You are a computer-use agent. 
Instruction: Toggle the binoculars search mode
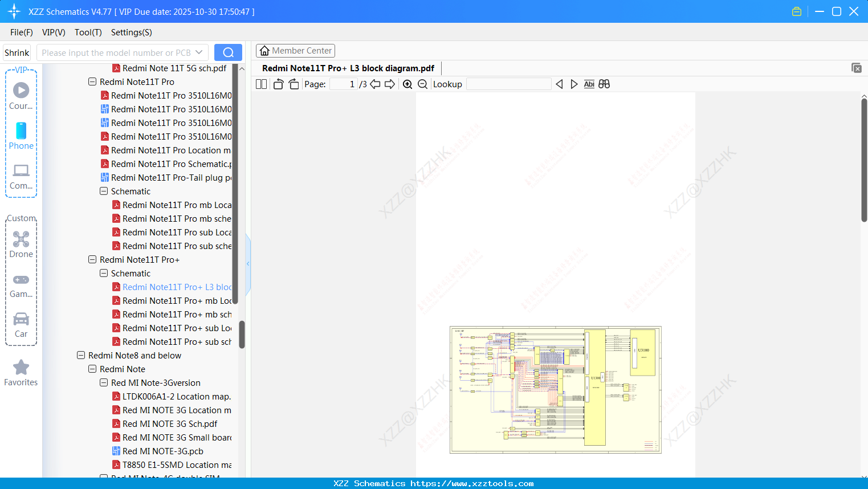coord(604,84)
